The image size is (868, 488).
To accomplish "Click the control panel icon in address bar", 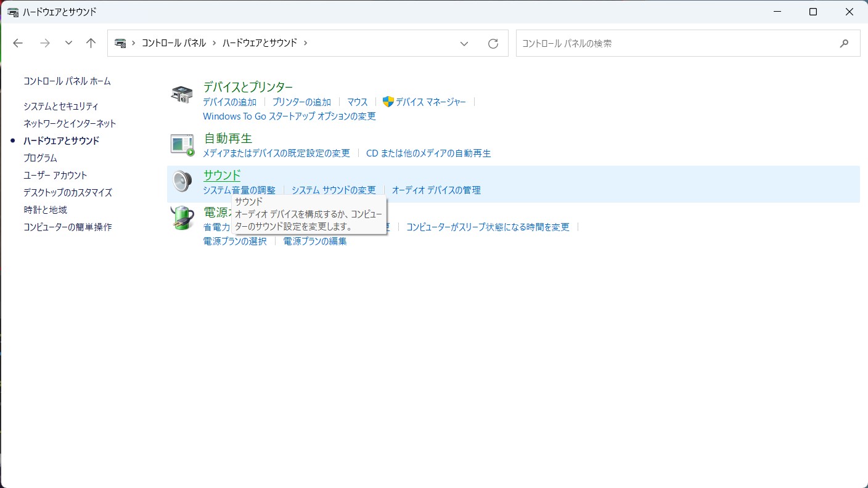I will (120, 43).
